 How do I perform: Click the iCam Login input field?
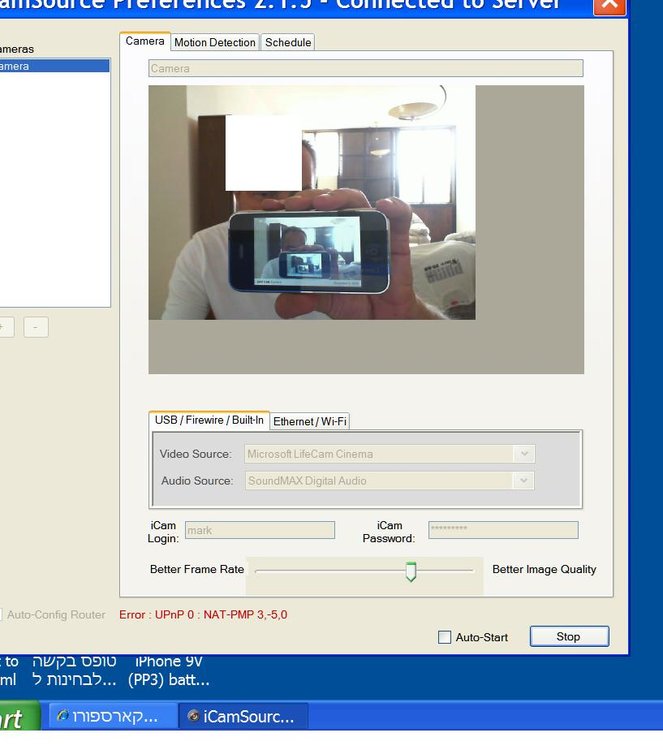(260, 530)
